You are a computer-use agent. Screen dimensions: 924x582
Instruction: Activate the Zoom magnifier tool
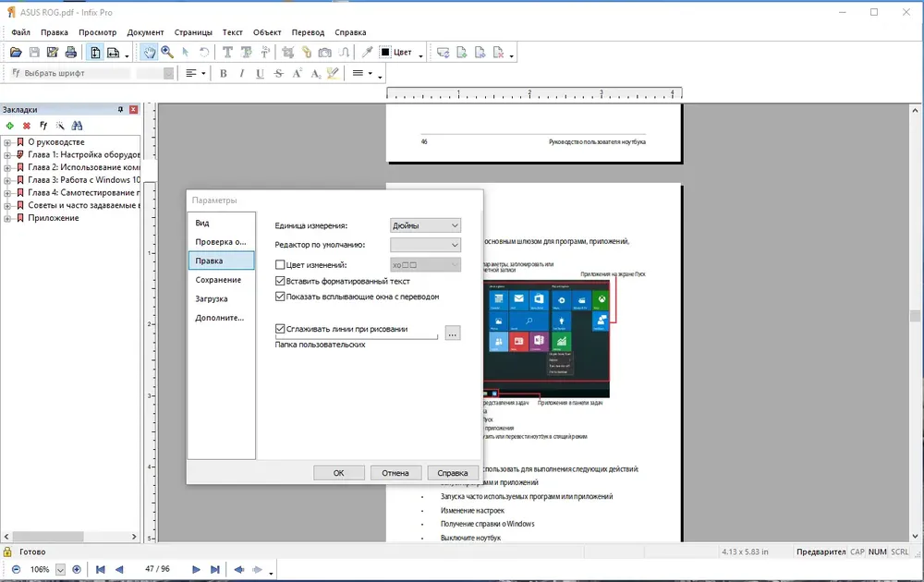167,53
